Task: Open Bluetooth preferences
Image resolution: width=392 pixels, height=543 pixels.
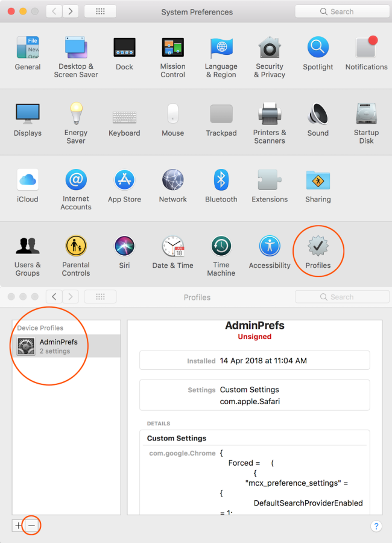Action: pyautogui.click(x=221, y=186)
